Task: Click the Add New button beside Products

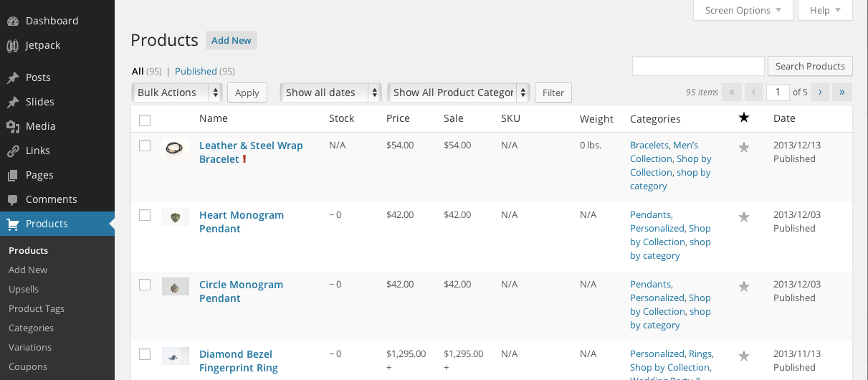Action: [x=231, y=40]
